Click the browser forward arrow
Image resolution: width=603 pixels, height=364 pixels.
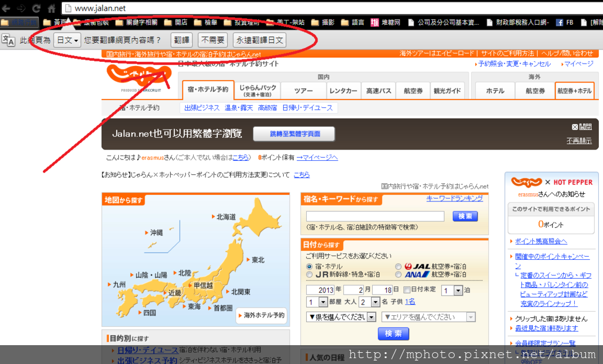point(21,8)
